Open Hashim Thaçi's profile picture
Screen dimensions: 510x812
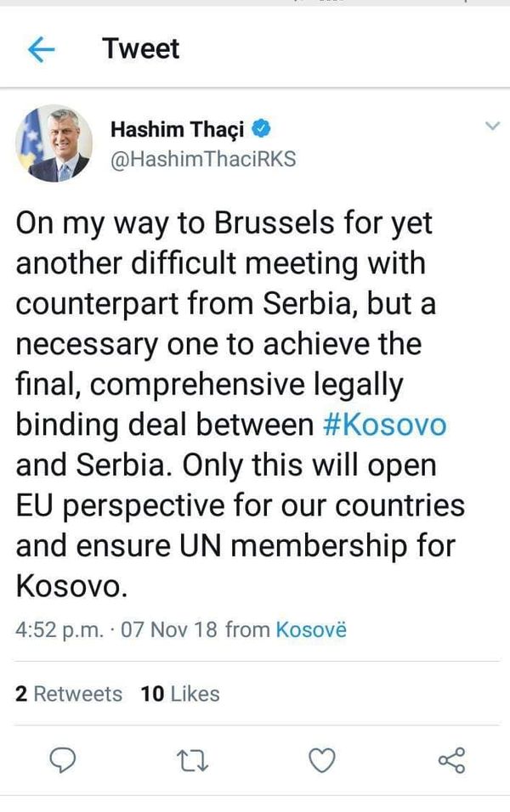click(54, 144)
